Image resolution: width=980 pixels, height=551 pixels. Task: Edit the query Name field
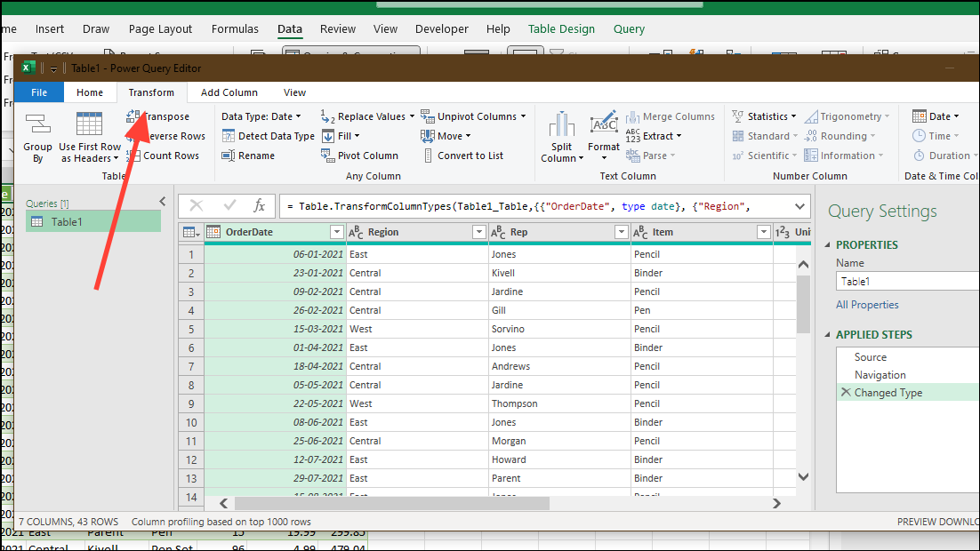tap(907, 281)
